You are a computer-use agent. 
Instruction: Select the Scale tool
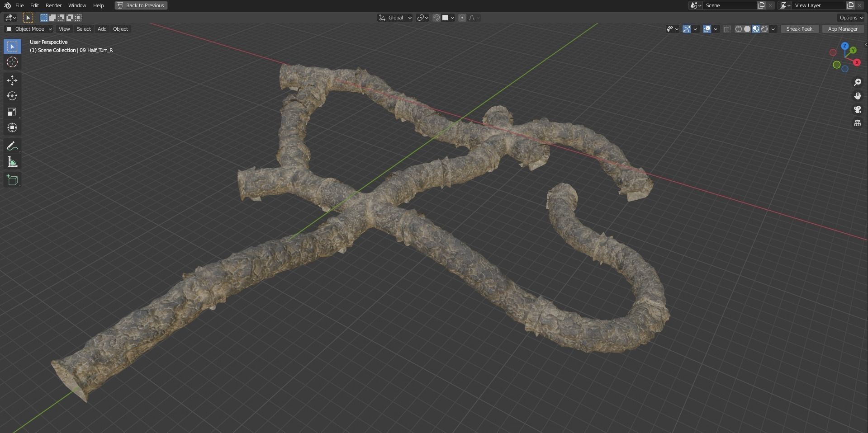click(x=12, y=112)
